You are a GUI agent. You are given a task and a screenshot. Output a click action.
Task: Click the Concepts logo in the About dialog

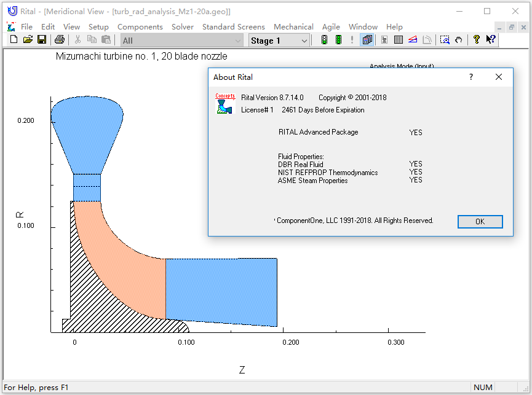point(225,103)
